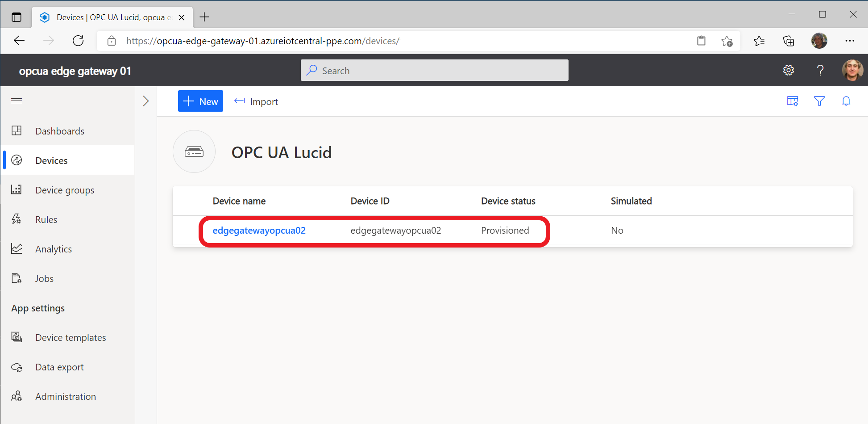Open IoT Central settings gear

click(x=789, y=70)
